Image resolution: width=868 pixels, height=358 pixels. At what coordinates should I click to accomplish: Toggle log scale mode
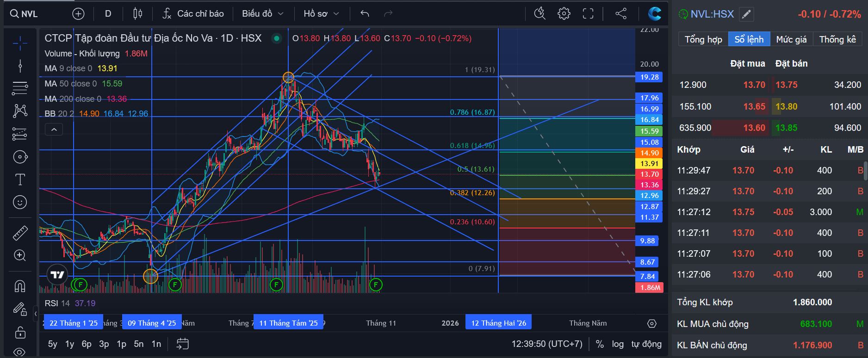(618, 344)
